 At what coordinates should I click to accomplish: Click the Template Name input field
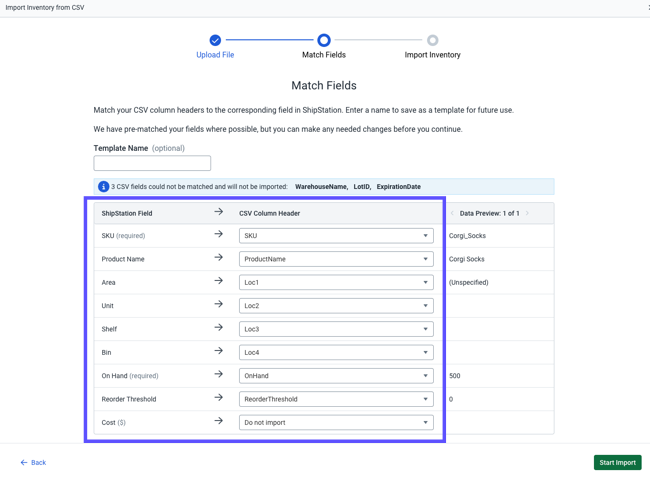tap(152, 163)
